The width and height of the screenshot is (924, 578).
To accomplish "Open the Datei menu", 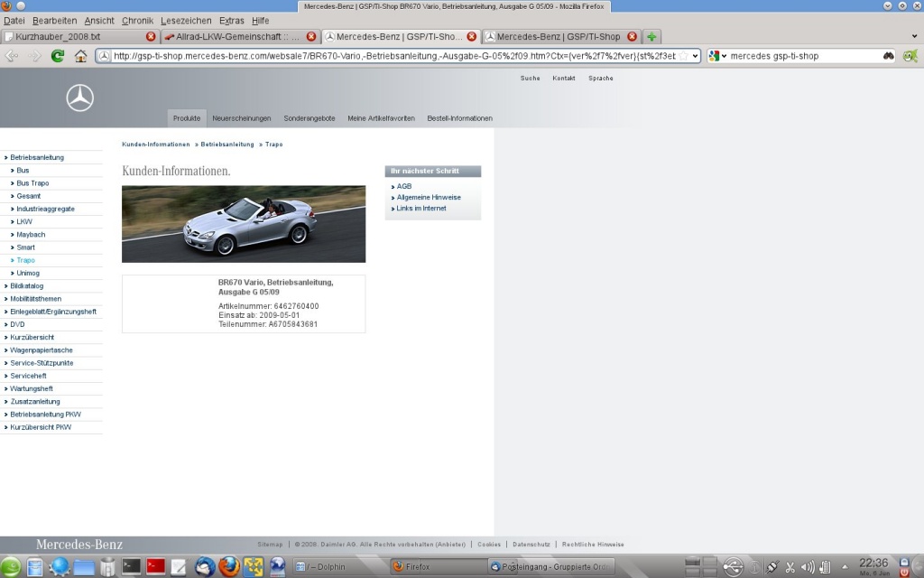I will coord(14,21).
